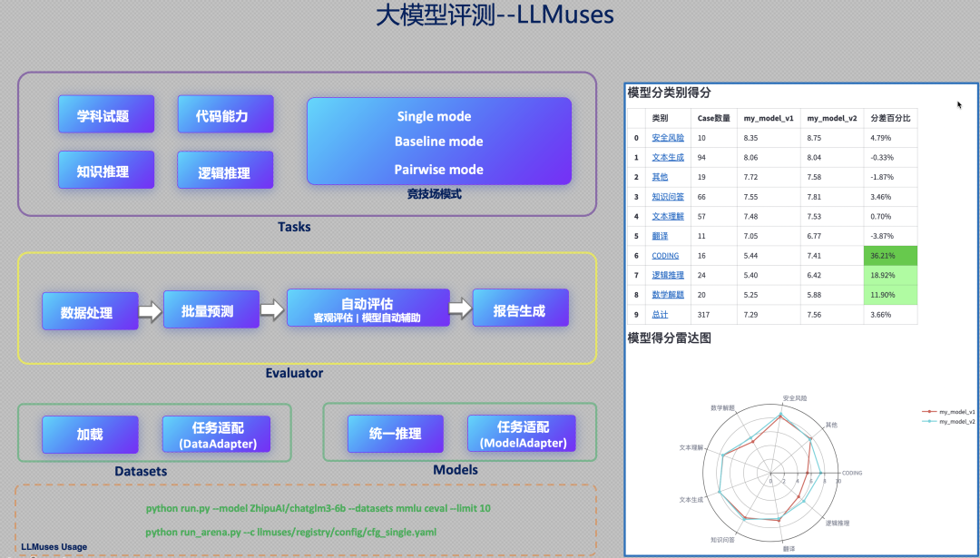Image resolution: width=980 pixels, height=558 pixels.
Task: Click the CODING axis label on radar chart
Action: [852, 473]
